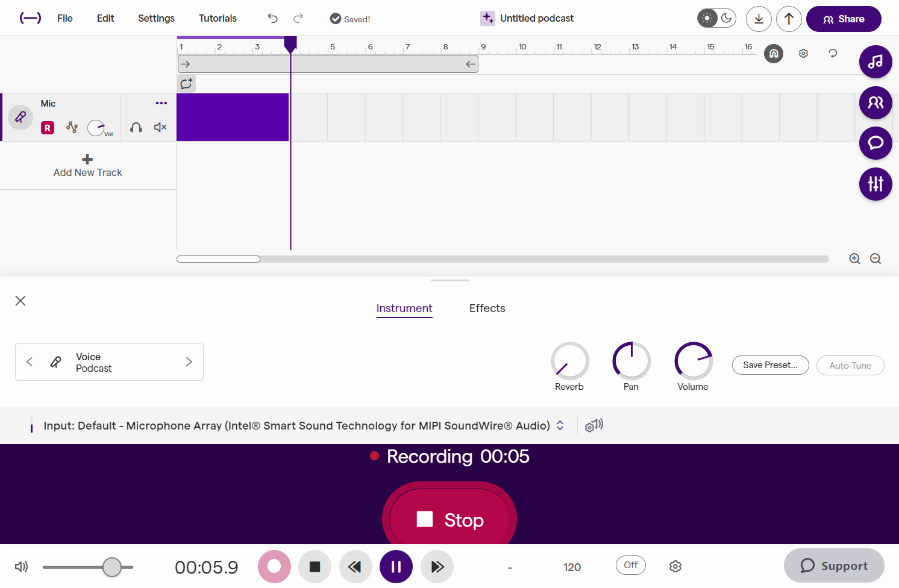Toggle the metronome Off button

631,565
